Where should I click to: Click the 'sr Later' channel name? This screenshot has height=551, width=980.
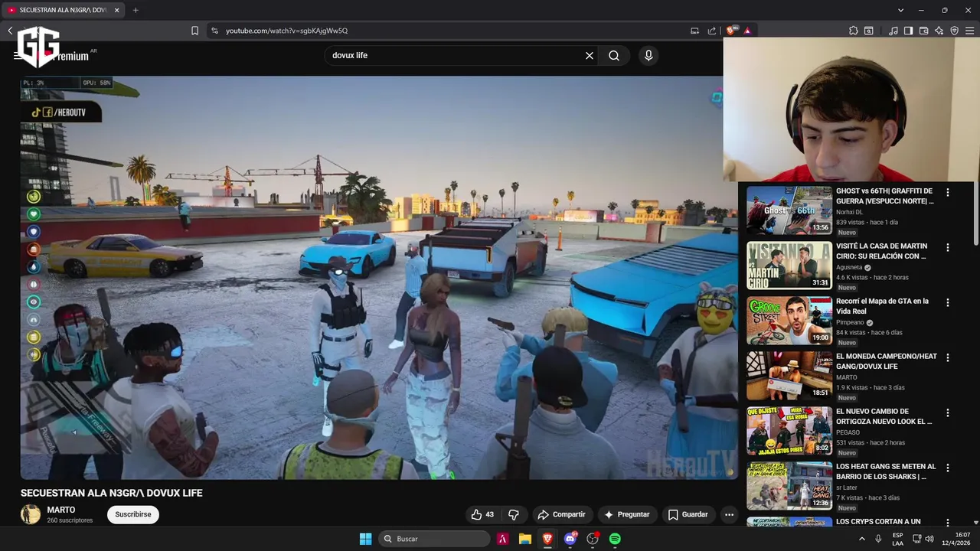point(846,488)
